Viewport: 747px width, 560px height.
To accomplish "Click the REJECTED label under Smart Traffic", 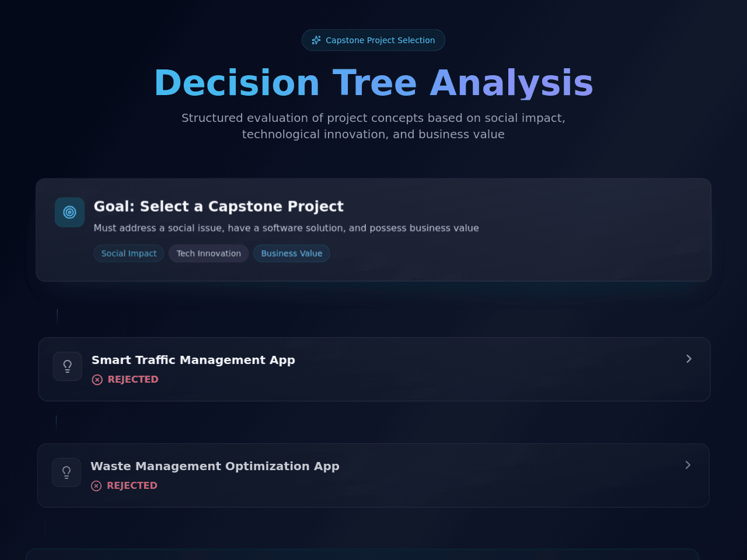I will pos(133,379).
